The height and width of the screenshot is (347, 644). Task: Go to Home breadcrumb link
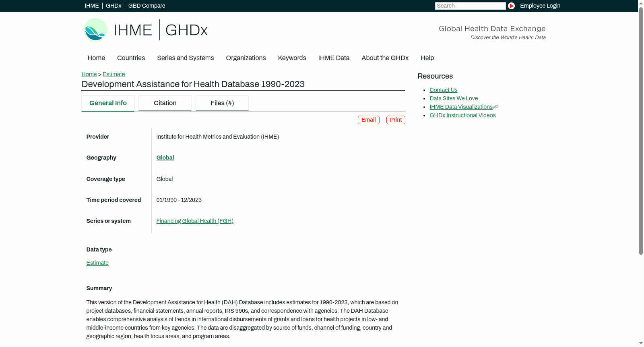click(x=89, y=74)
